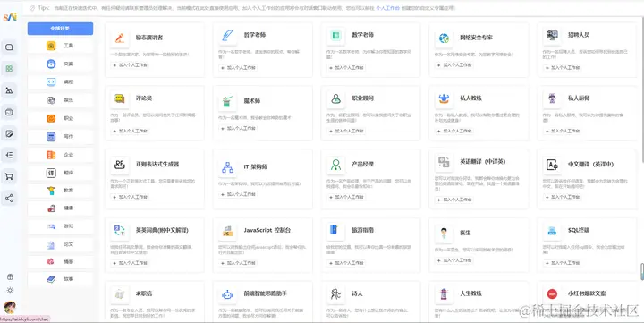Click the 前端智能思路助手 robot icon
Viewport: 644px width, 323px height.
(227, 293)
